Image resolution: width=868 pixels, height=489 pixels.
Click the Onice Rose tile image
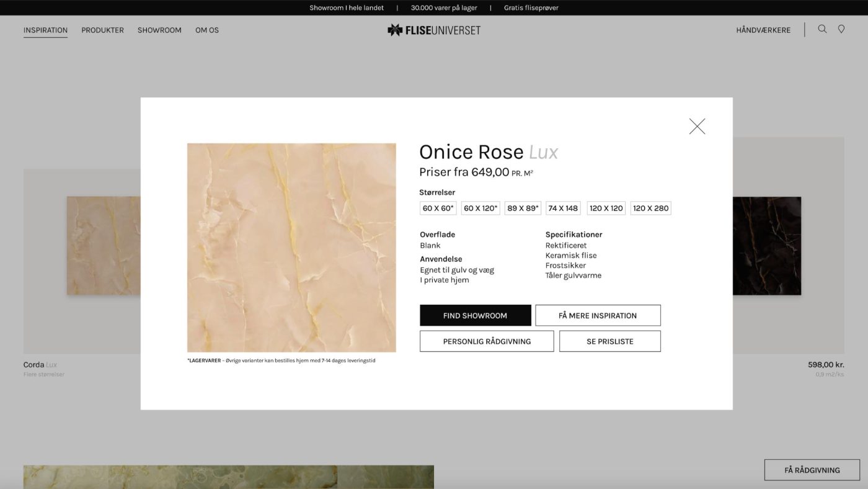(x=291, y=248)
